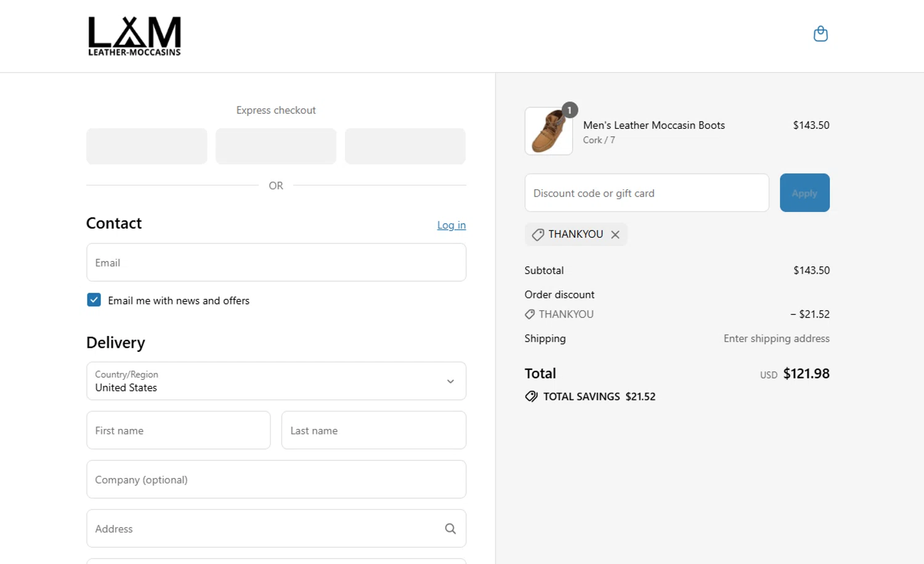Click the third express checkout button

tap(405, 146)
